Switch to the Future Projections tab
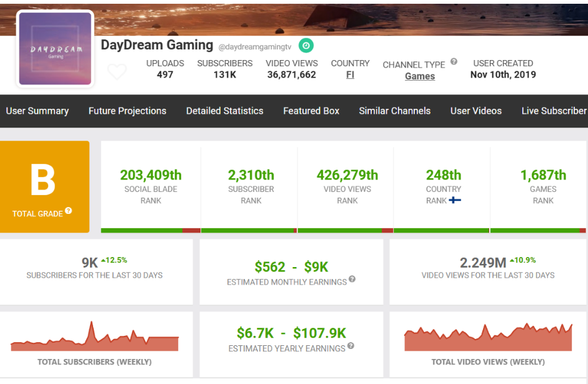The height and width of the screenshot is (384, 588). pos(127,111)
